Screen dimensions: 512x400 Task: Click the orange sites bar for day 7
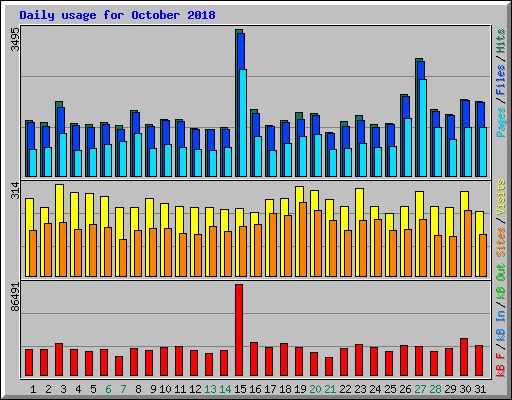point(123,258)
